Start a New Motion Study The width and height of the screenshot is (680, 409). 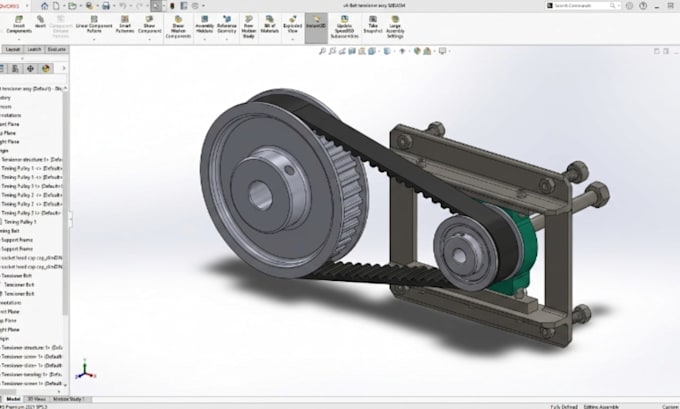248,27
